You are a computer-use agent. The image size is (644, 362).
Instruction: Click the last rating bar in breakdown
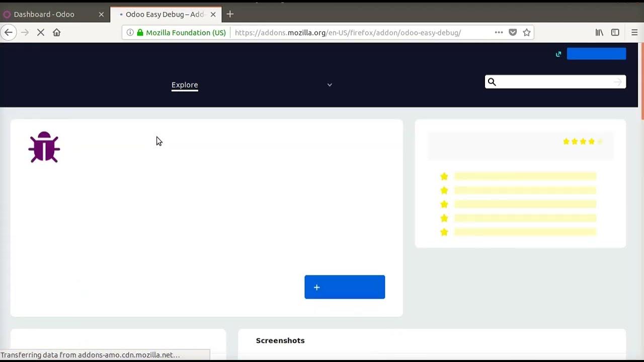(x=525, y=232)
